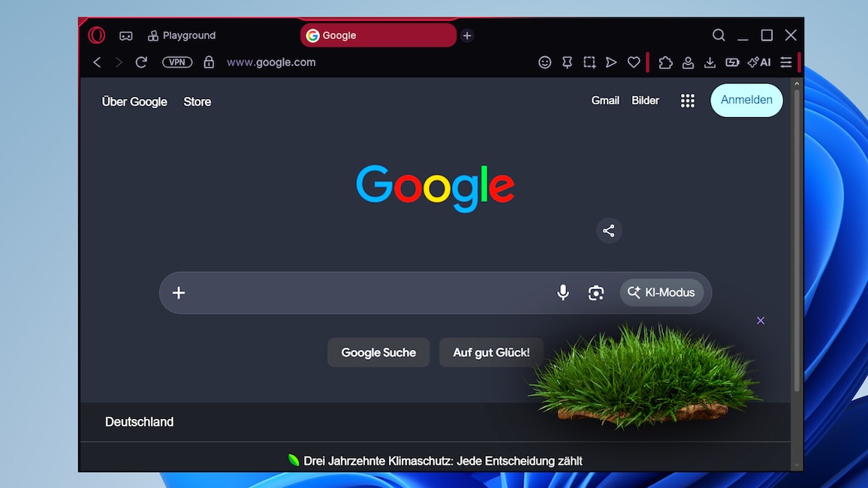Open the downloads panel
The width and height of the screenshot is (868, 488).
click(x=710, y=62)
